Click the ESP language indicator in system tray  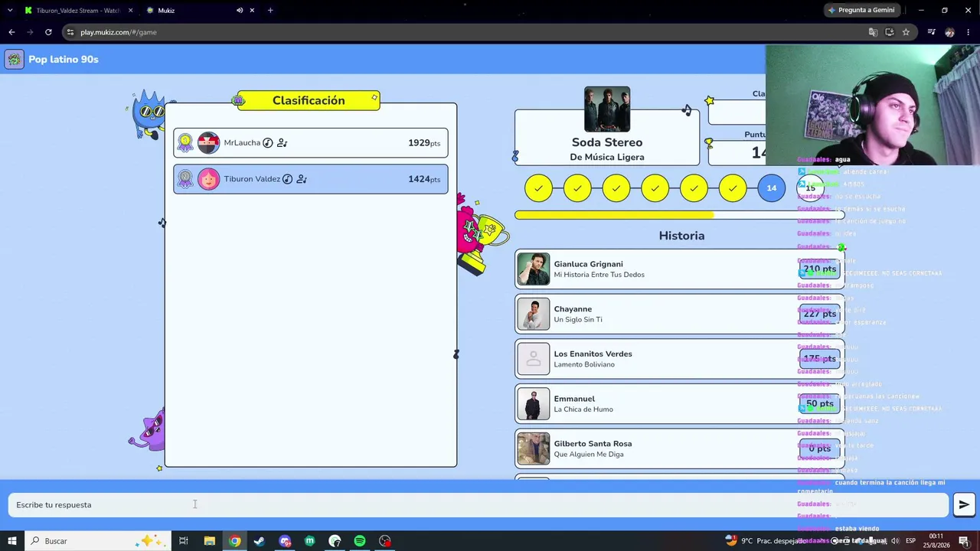tap(910, 541)
